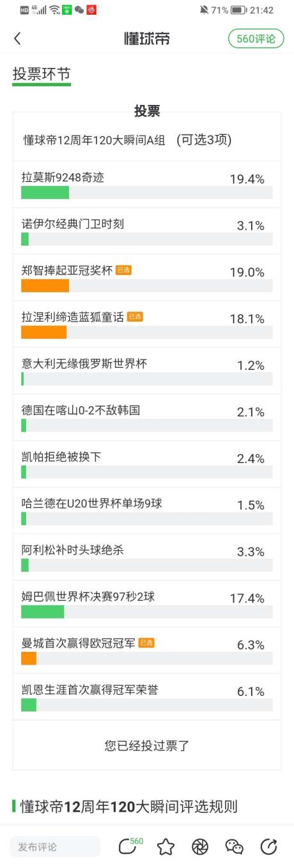This screenshot has width=294, height=868.
Task: Choose the 姆巴佩世界杯决赛97秒2球 option
Action: (x=147, y=603)
